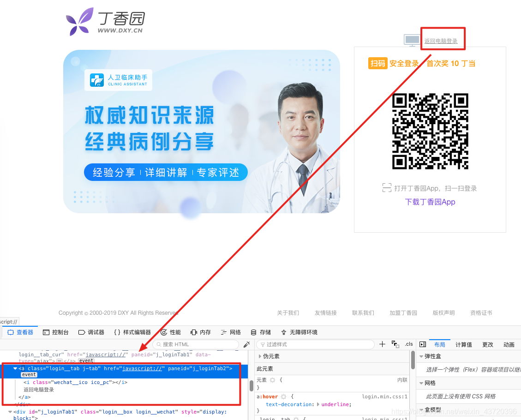Click the 返回电脑登录 link
521x420 pixels.
(x=441, y=41)
